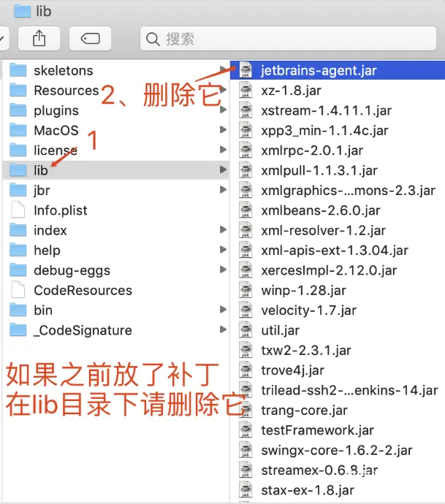The image size is (445, 504).
Task: Click the Share toolbar button
Action: click(x=39, y=39)
